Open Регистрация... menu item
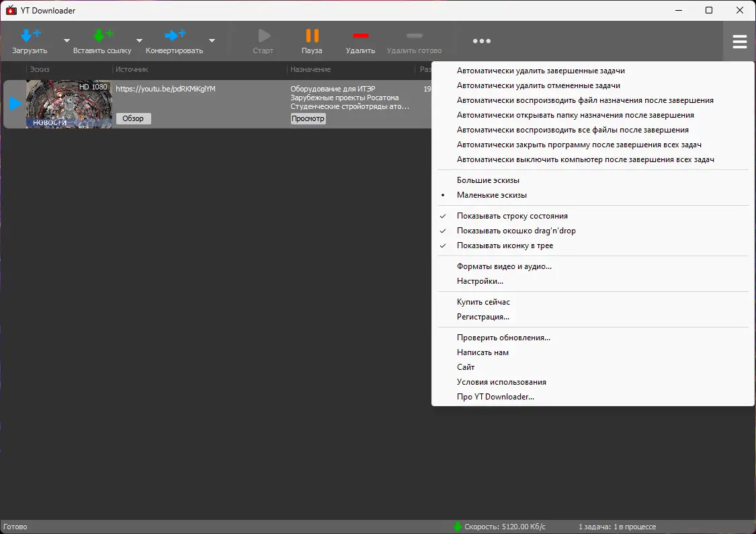The height and width of the screenshot is (534, 756). click(593, 317)
